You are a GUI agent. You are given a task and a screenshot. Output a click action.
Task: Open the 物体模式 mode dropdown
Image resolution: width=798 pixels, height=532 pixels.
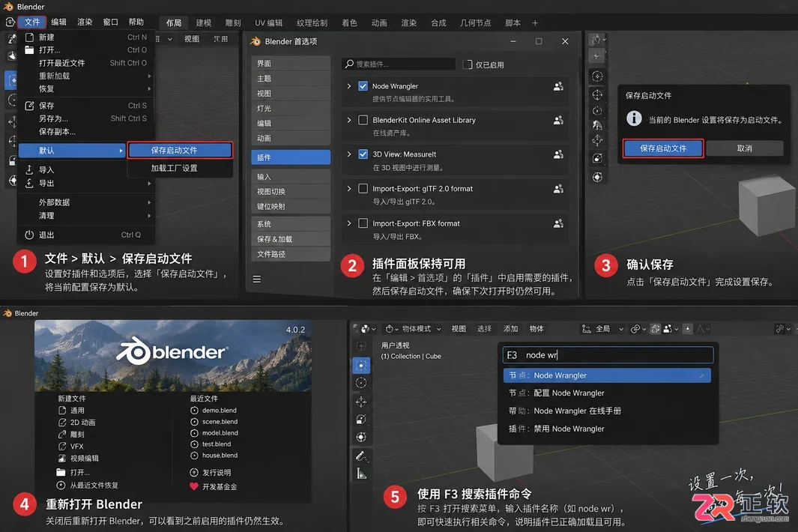[x=414, y=329]
